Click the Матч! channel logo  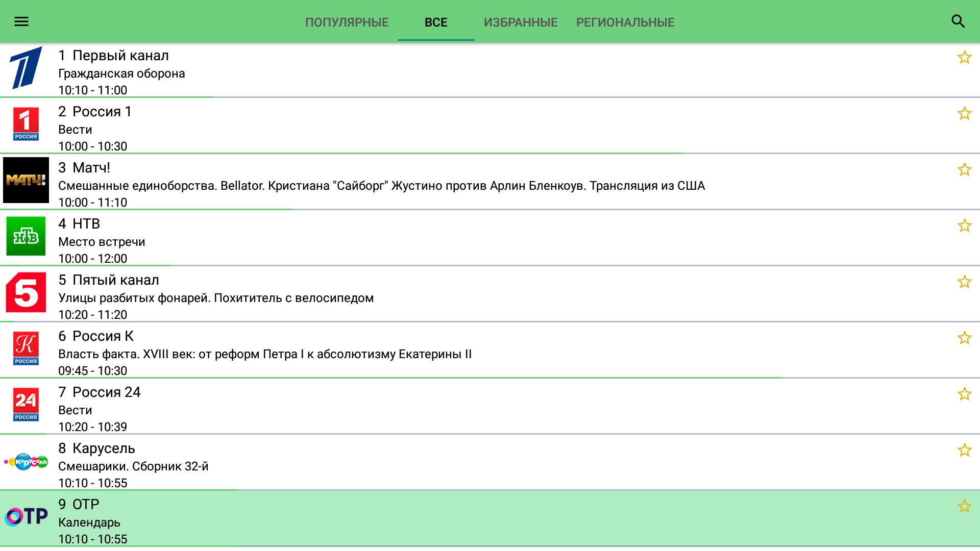pos(26,180)
